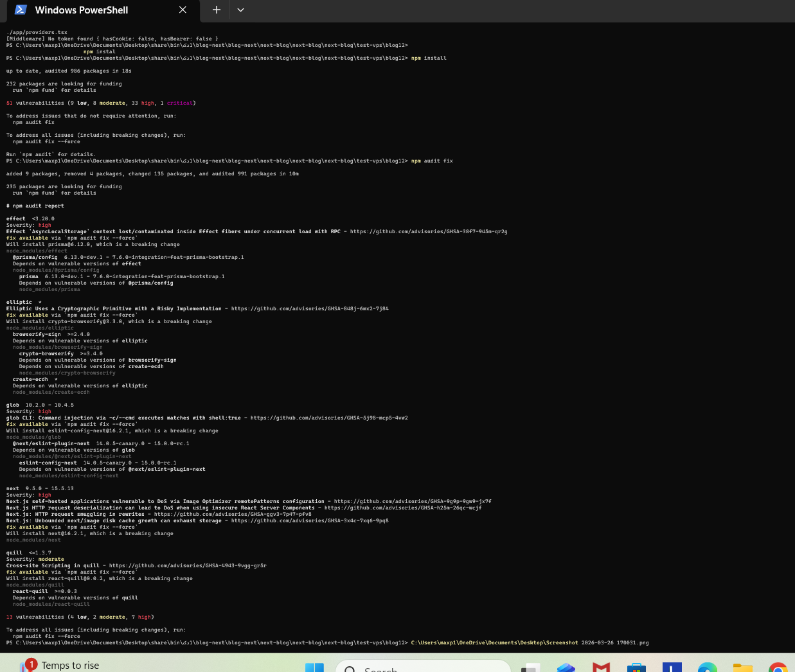Open Google Chrome from the taskbar

[x=778, y=668]
